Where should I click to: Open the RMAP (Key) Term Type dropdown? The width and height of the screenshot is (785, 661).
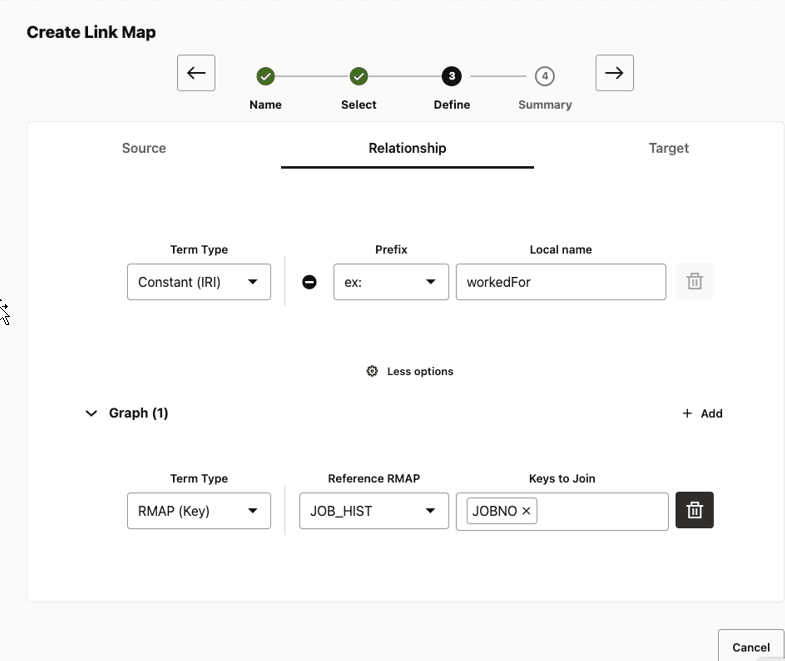pyautogui.click(x=199, y=511)
